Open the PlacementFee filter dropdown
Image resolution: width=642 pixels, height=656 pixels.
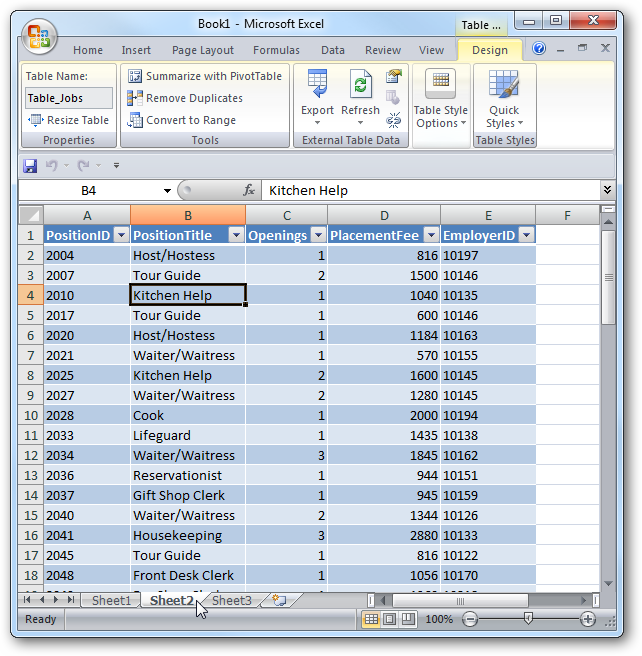pos(431,236)
